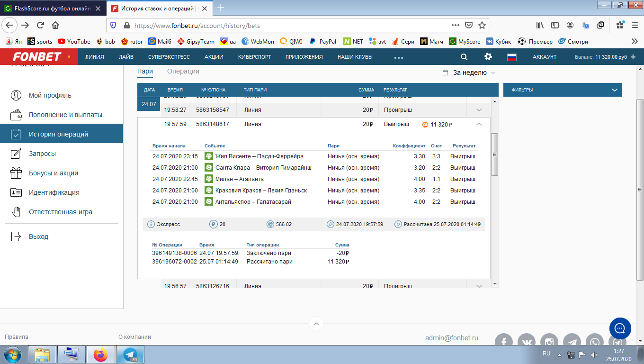Click the Правила footer link

coord(17,337)
